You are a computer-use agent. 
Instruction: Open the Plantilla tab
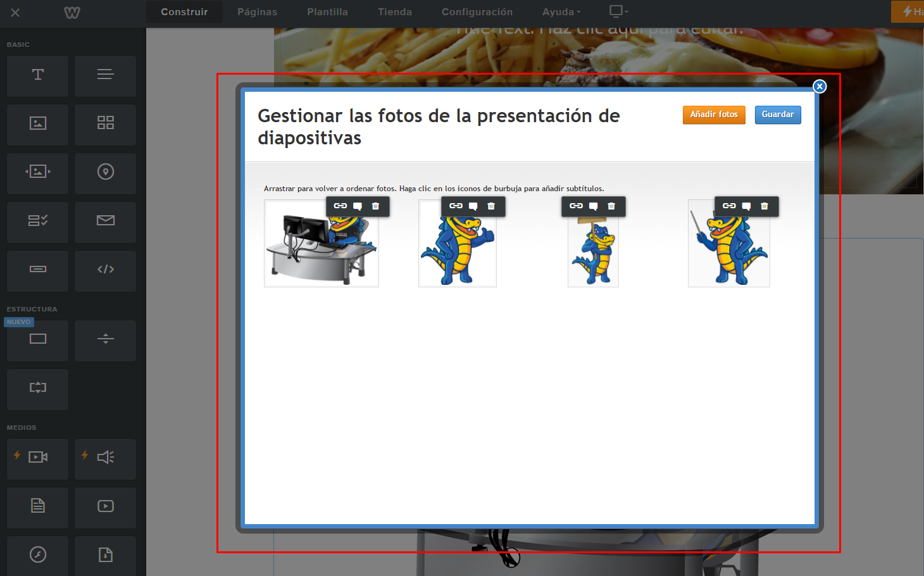pyautogui.click(x=328, y=12)
